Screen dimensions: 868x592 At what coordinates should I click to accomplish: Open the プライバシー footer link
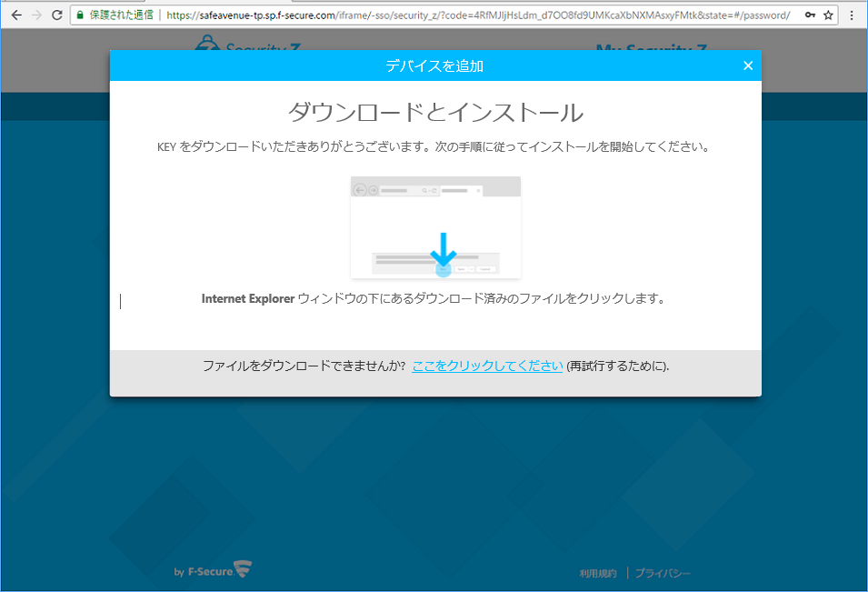[663, 573]
